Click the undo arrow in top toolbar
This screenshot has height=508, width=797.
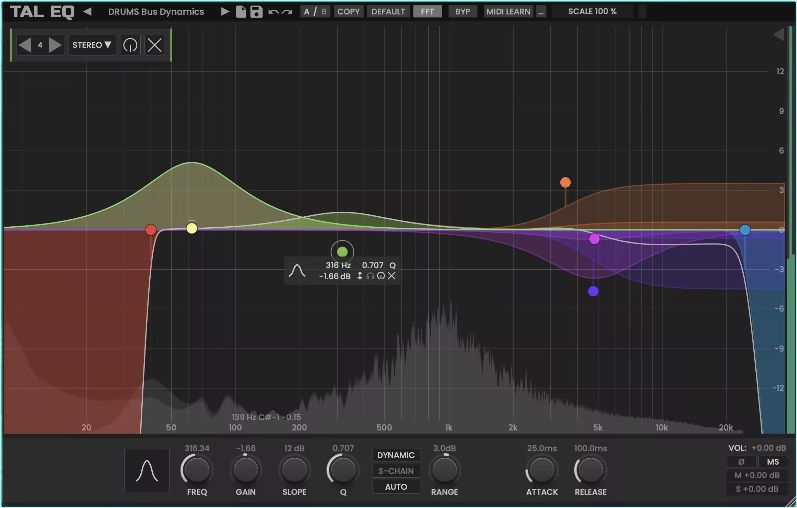click(273, 12)
